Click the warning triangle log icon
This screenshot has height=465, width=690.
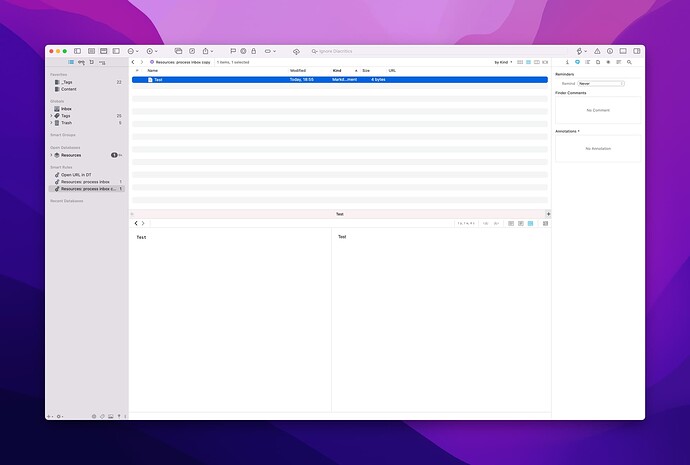click(x=597, y=51)
